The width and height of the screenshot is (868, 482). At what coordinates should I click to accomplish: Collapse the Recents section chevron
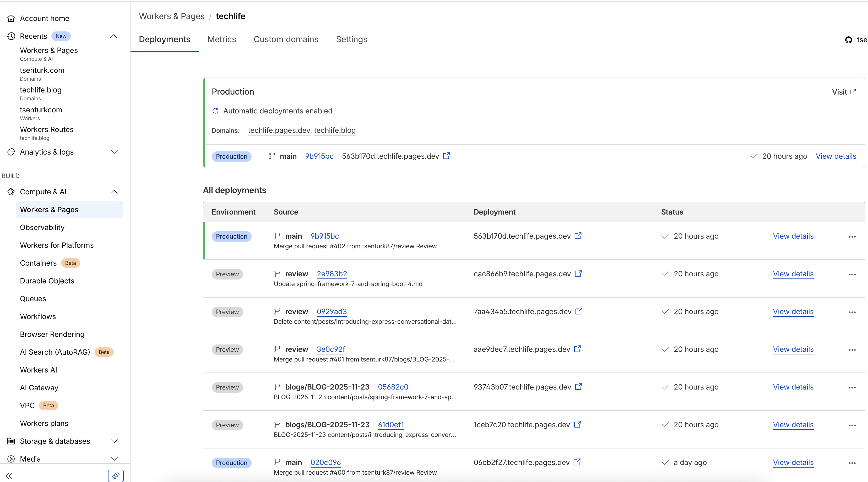coord(113,36)
